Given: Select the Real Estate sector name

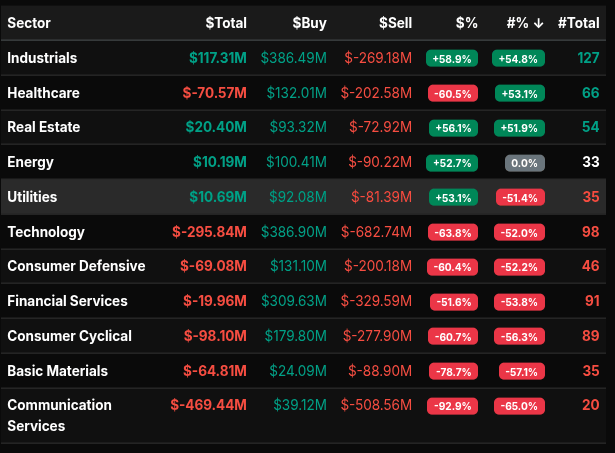Looking at the screenshot, I should pos(43,127).
